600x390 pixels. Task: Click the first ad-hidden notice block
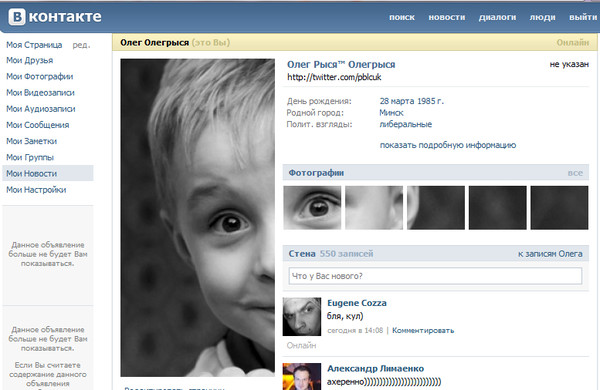click(48, 254)
